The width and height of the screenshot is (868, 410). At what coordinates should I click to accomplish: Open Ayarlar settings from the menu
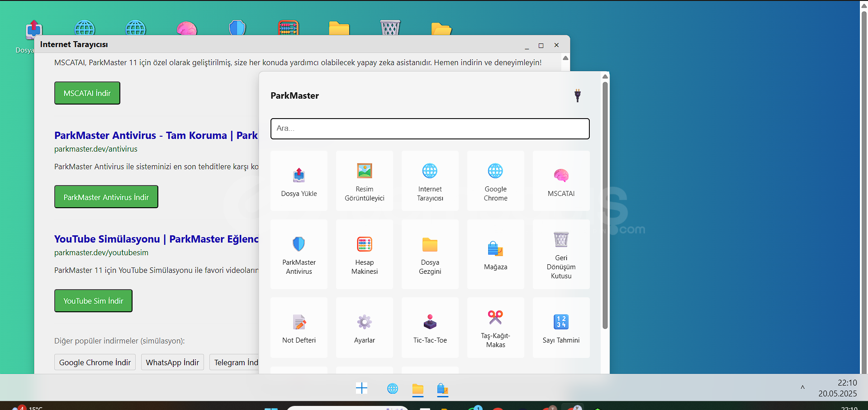tap(365, 328)
